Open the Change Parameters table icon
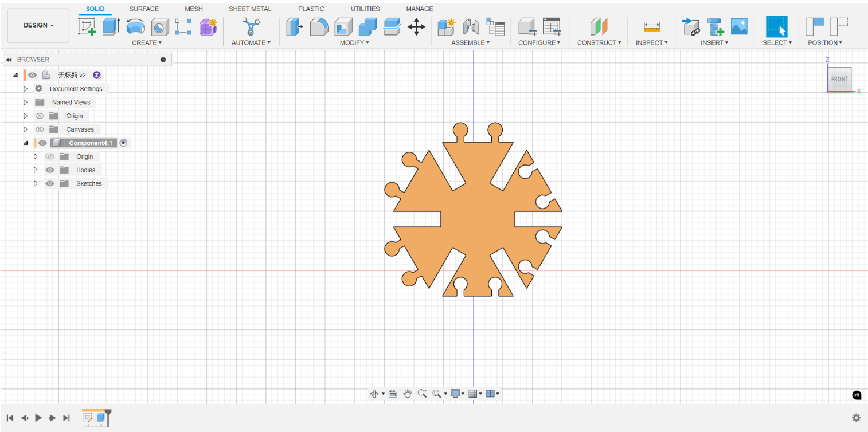Viewport: 868px width, 432px height. (x=552, y=26)
